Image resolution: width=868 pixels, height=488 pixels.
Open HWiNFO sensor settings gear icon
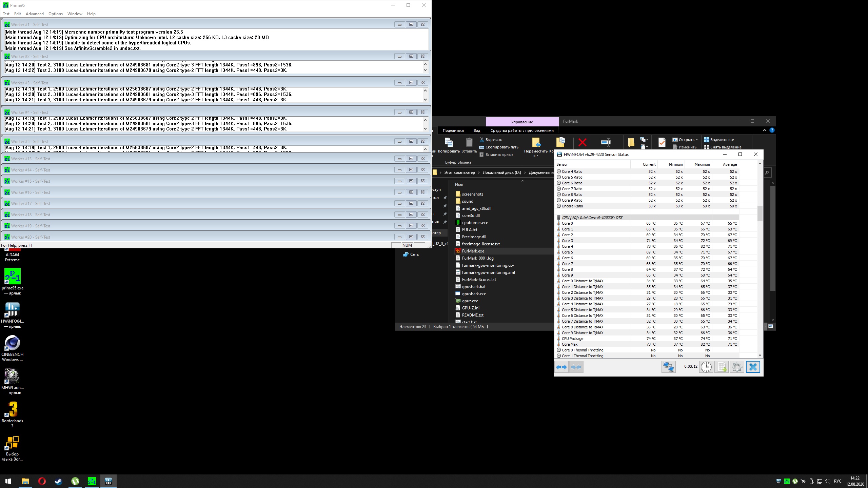[x=737, y=367]
